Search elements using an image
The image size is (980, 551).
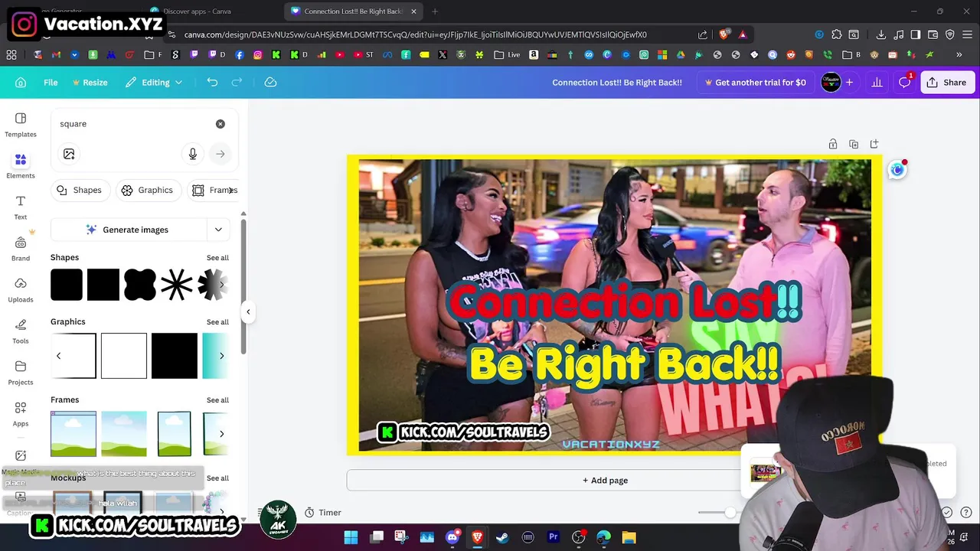(x=69, y=154)
